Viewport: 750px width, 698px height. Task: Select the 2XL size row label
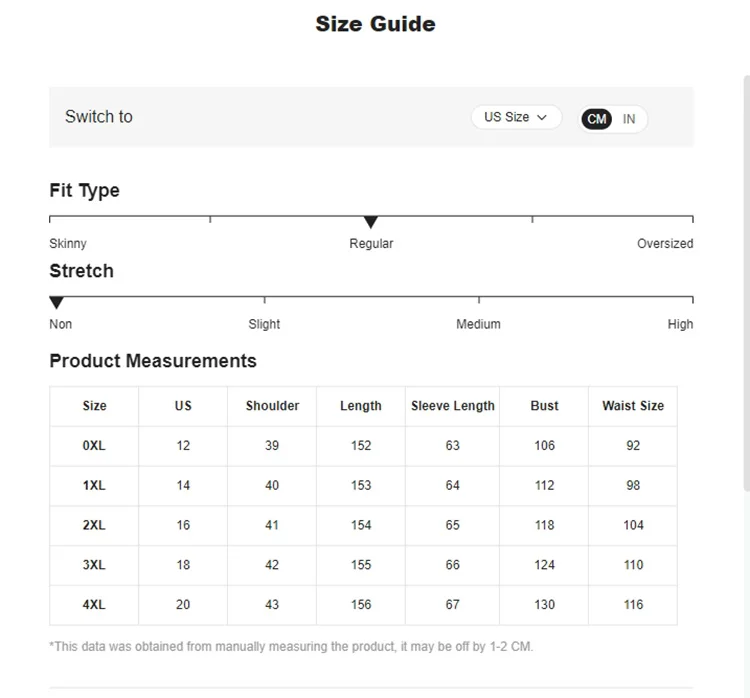[94, 525]
